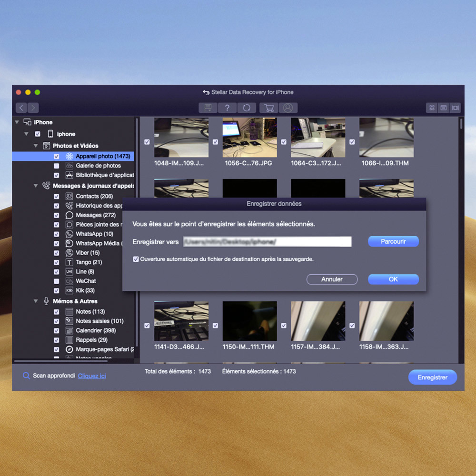Uncheck the Contacts (206) checkbox
This screenshot has height=476, width=476.
(57, 197)
